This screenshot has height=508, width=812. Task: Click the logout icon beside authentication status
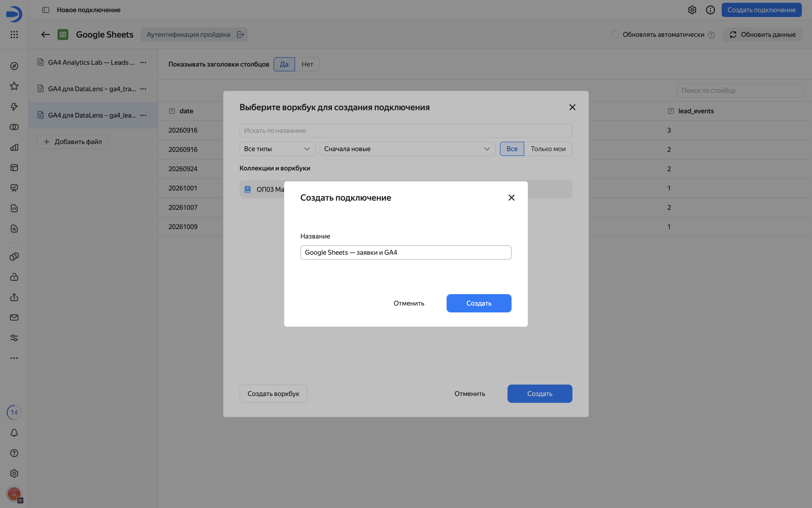[x=240, y=35]
